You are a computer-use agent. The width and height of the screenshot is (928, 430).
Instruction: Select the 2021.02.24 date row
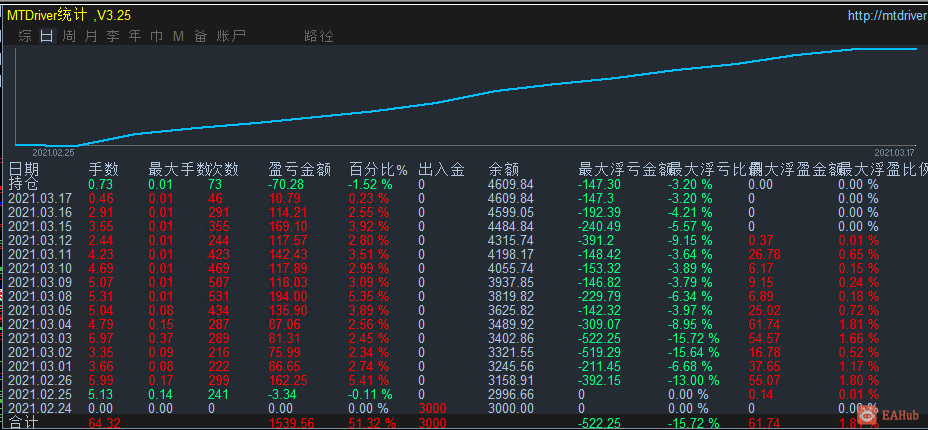[40, 408]
